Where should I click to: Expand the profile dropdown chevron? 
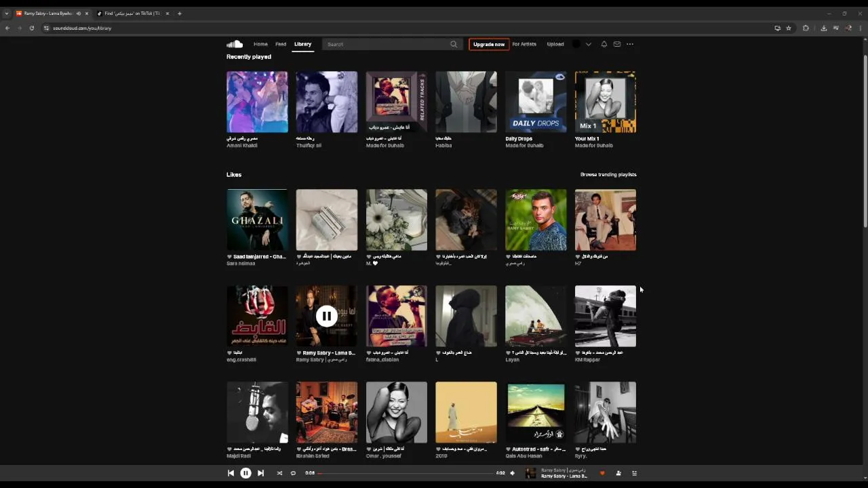point(588,44)
